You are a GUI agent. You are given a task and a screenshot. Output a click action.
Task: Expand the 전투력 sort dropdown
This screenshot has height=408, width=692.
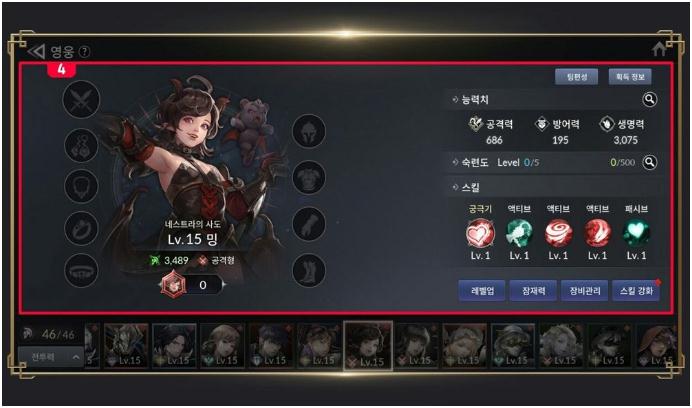51,357
